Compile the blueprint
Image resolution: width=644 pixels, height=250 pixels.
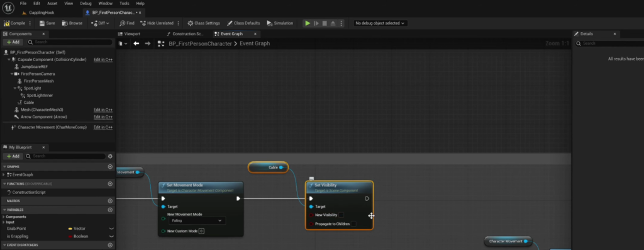[x=14, y=23]
